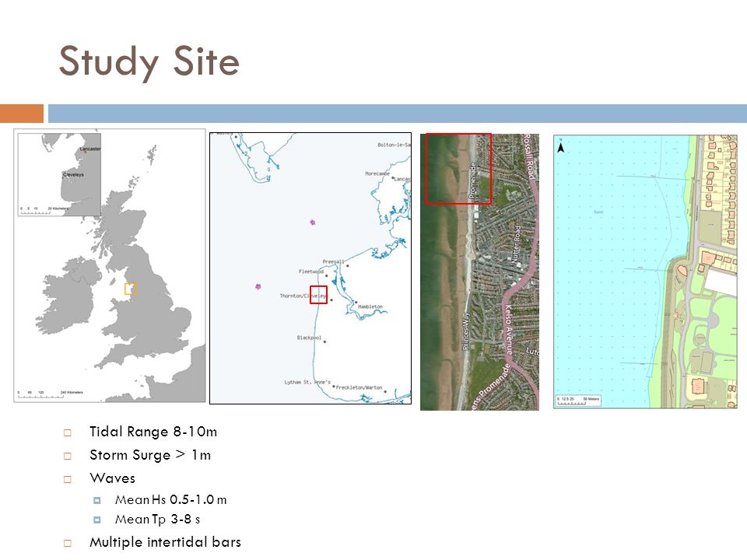Click the north arrow on site map

tap(561, 148)
